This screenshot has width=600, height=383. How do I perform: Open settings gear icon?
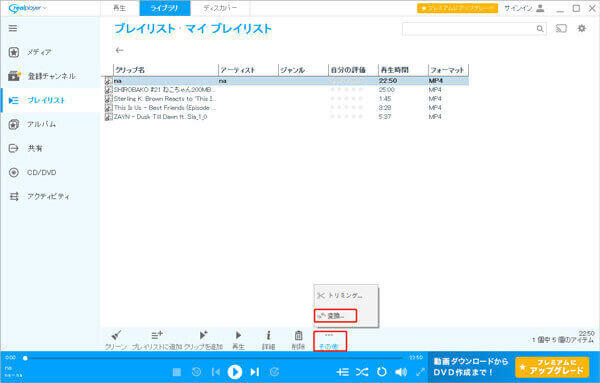[582, 28]
